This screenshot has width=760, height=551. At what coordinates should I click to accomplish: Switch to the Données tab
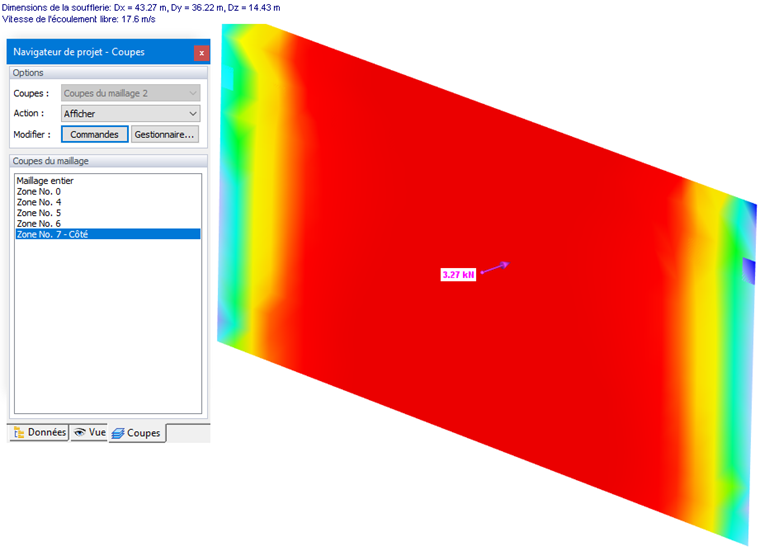[40, 432]
